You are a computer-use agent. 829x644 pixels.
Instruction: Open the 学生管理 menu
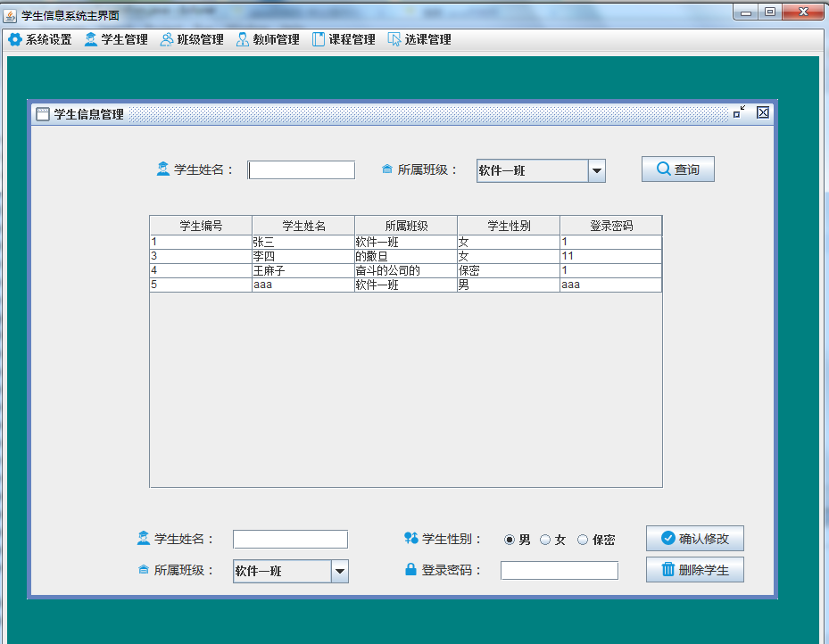(116, 39)
